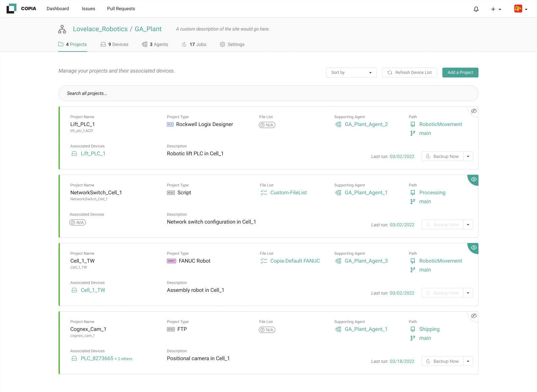The width and height of the screenshot is (537, 392).
Task: Open the Custom-FileList link
Action: 289,193
